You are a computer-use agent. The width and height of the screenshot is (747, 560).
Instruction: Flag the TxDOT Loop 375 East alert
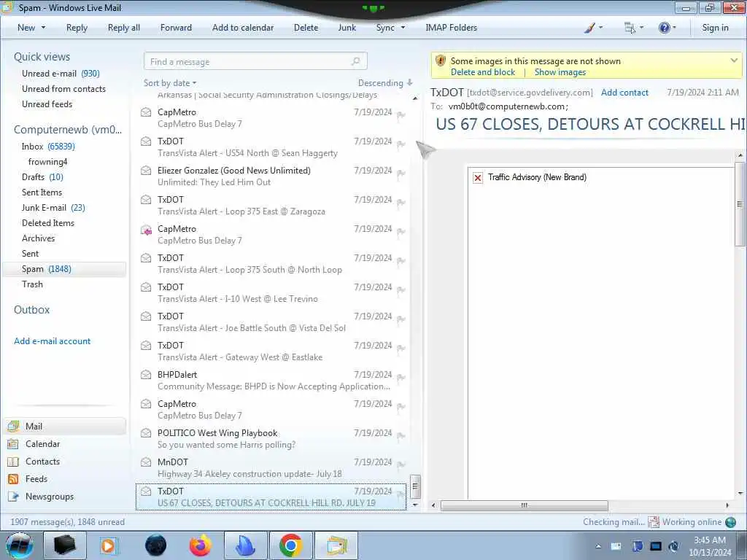[401, 203]
